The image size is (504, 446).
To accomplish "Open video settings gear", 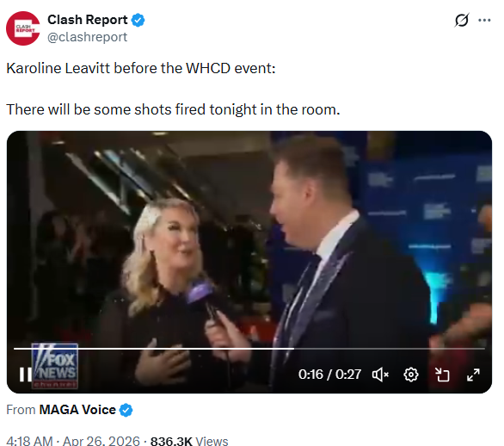I will click(411, 375).
